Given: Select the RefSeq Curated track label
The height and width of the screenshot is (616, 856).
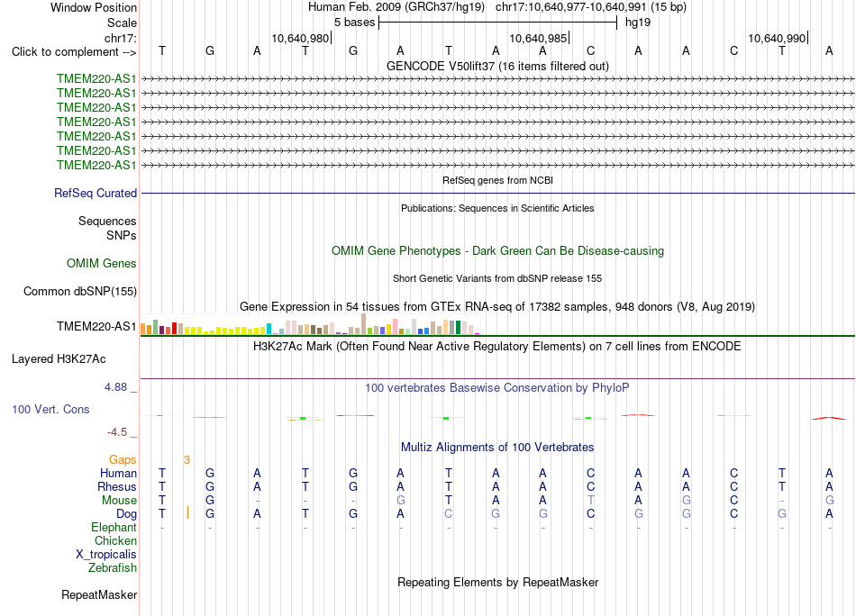Looking at the screenshot, I should (96, 193).
